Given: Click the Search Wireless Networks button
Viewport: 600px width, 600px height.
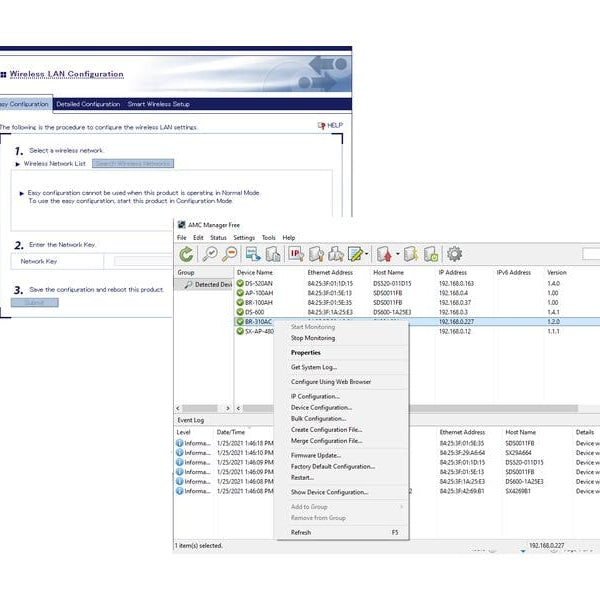Looking at the screenshot, I should [133, 164].
